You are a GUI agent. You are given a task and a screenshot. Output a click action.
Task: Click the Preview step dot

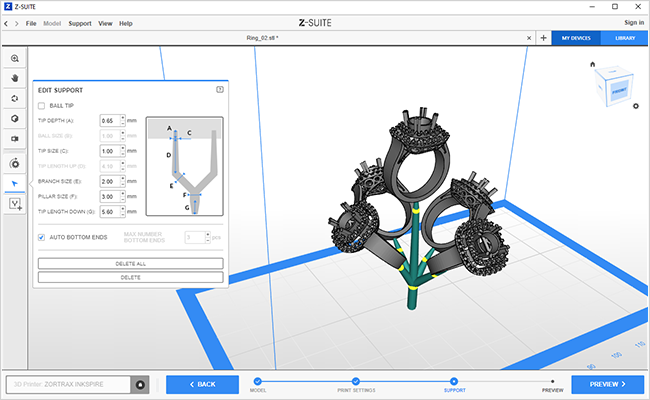tap(553, 381)
